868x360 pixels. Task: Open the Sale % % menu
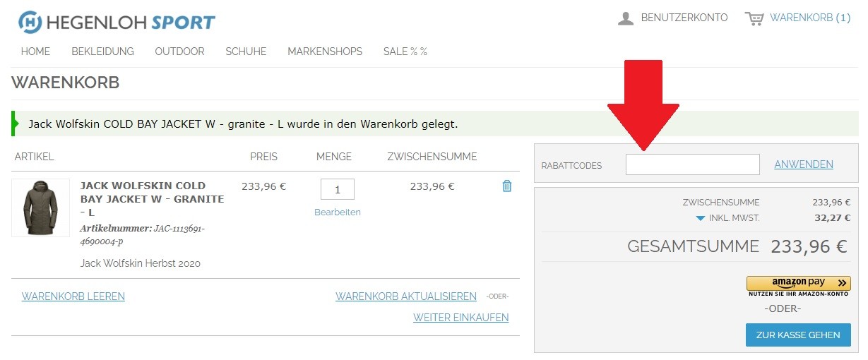point(405,52)
